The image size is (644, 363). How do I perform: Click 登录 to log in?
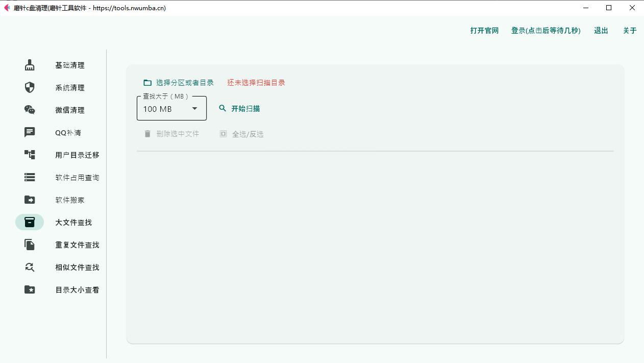click(x=546, y=30)
